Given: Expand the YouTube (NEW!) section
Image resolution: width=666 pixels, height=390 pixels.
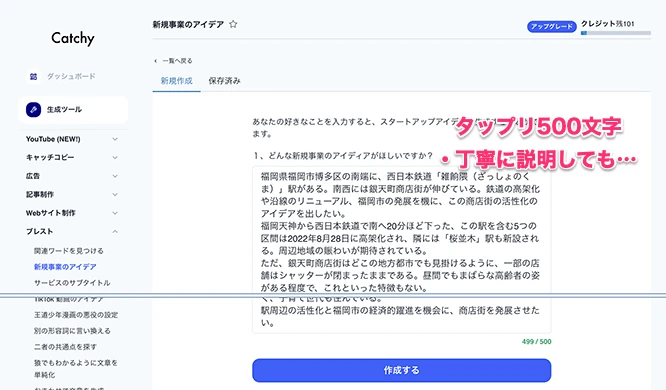Looking at the screenshot, I should click(115, 139).
